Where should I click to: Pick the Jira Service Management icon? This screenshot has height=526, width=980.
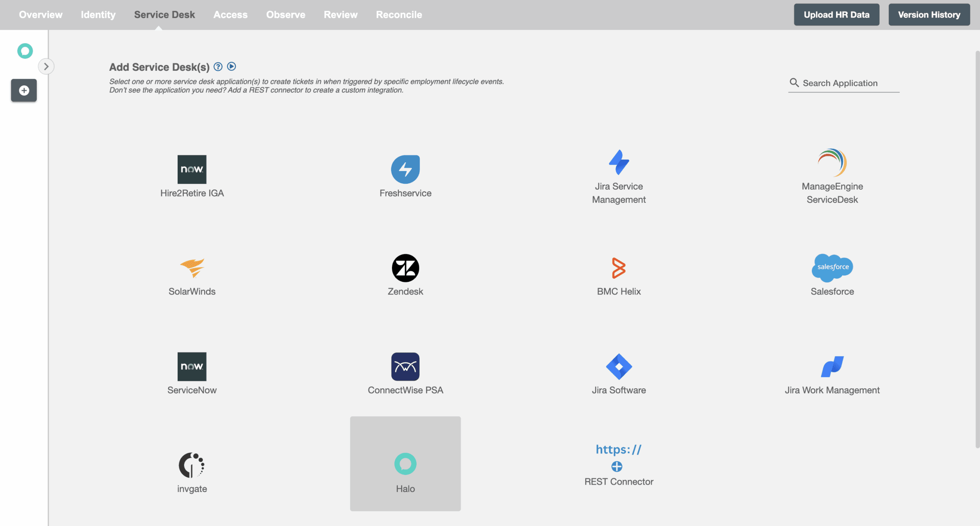[x=619, y=162]
